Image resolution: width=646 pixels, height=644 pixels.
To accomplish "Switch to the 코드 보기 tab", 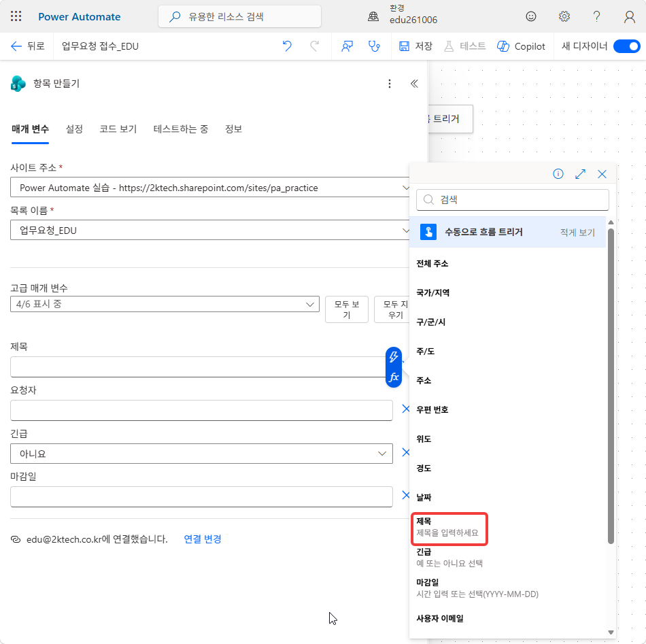I will 118,129.
